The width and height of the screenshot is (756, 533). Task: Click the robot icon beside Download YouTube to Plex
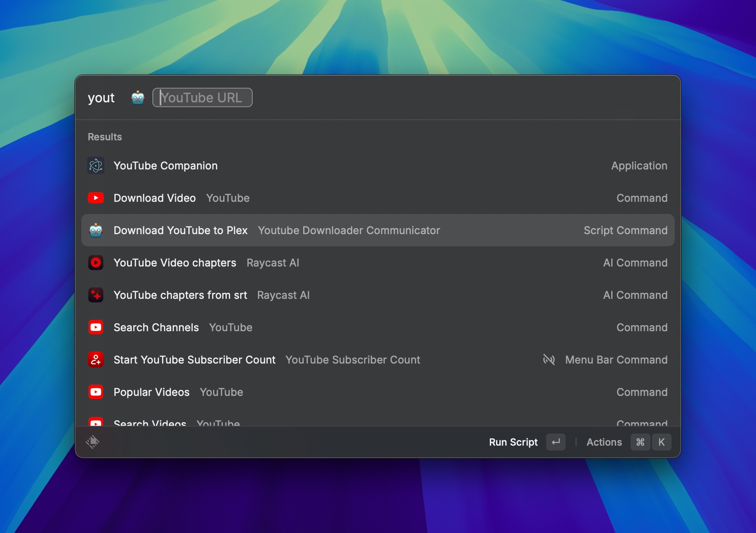tap(96, 230)
